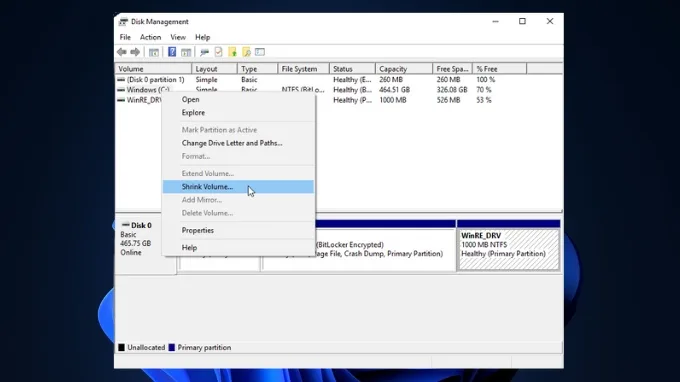Click the greyed Format entry
Screen dimensions: 680x382
238,156
